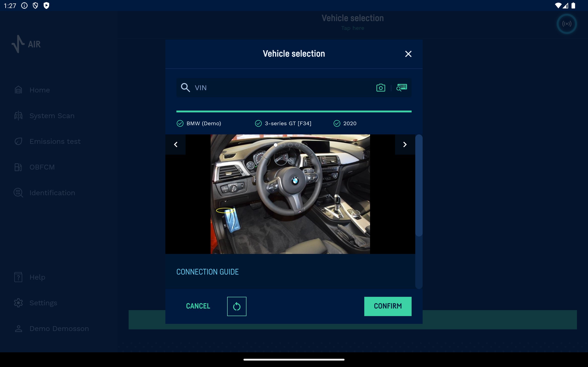Open System Scan from the sidebar

[x=52, y=116]
